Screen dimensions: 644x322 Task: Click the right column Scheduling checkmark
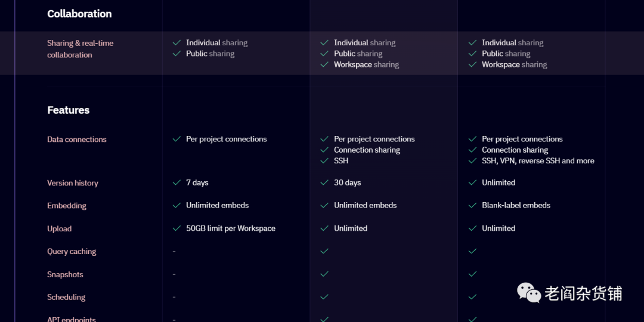click(472, 297)
